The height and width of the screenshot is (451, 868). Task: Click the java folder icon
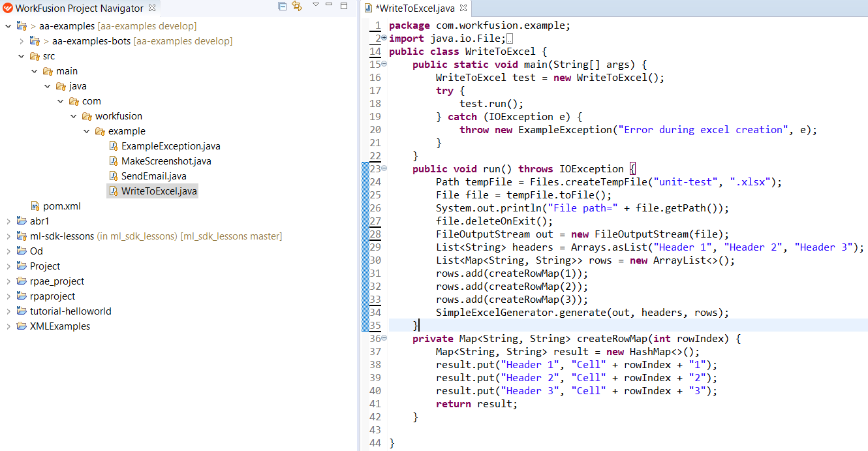pyautogui.click(x=61, y=86)
